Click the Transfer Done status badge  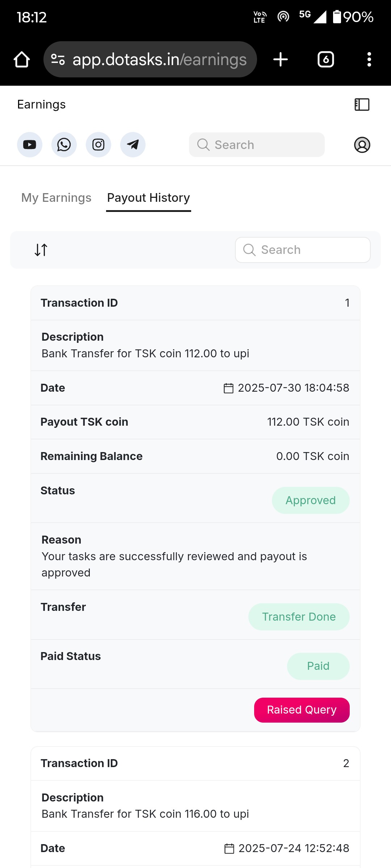[x=299, y=617]
